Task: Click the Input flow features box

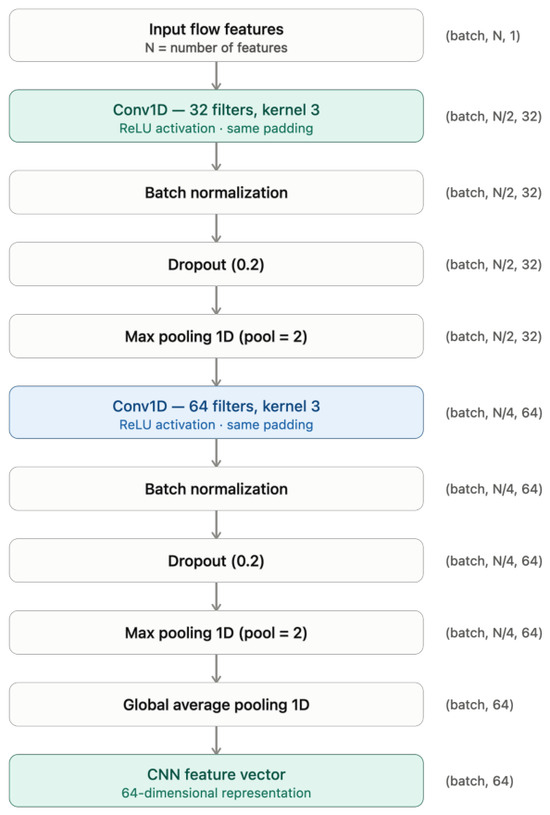Action: [x=216, y=35]
